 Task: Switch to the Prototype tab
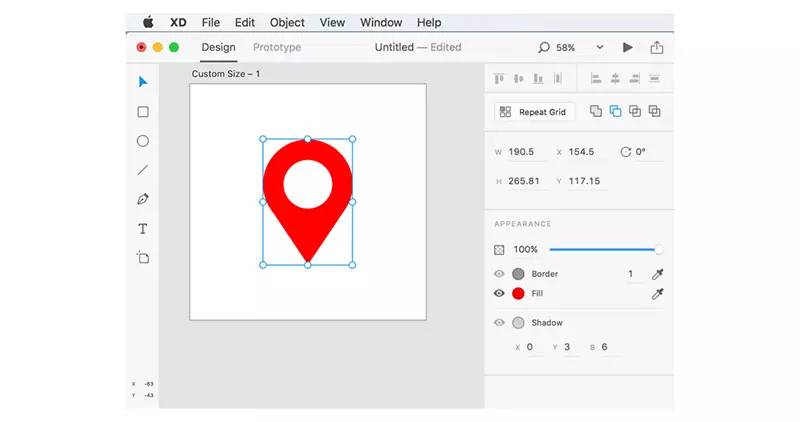[277, 47]
